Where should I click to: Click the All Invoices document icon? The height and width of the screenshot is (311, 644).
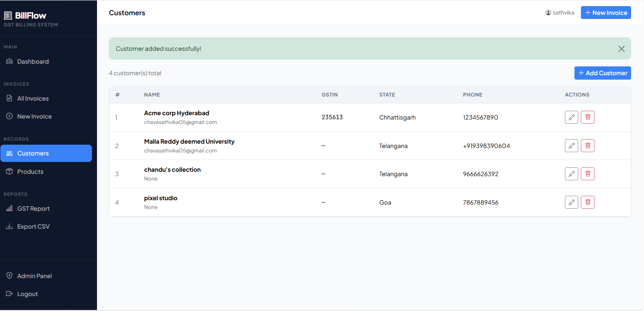(x=9, y=98)
